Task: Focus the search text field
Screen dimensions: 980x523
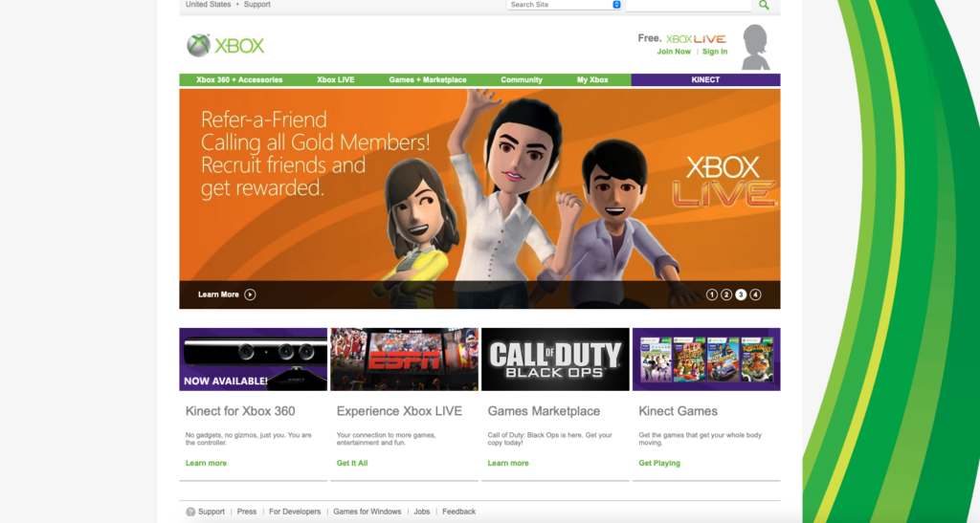Action: pyautogui.click(x=689, y=5)
